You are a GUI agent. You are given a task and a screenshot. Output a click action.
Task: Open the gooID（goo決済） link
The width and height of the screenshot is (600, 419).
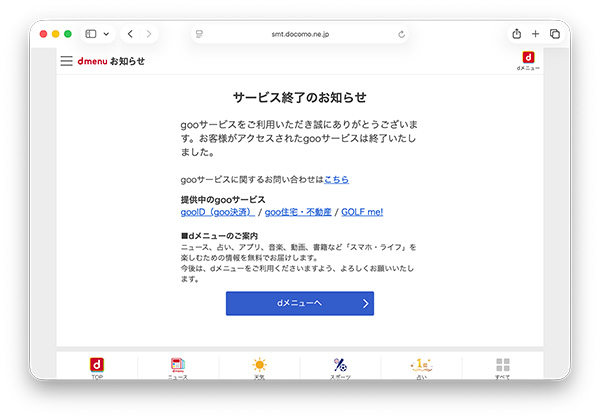[x=217, y=212]
